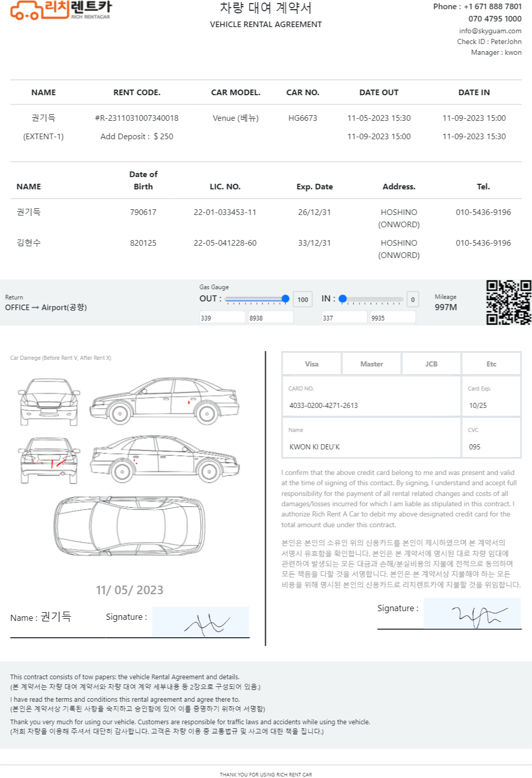The height and width of the screenshot is (778, 532).
Task: Click the OUT gas value box showing 100
Action: (x=303, y=299)
